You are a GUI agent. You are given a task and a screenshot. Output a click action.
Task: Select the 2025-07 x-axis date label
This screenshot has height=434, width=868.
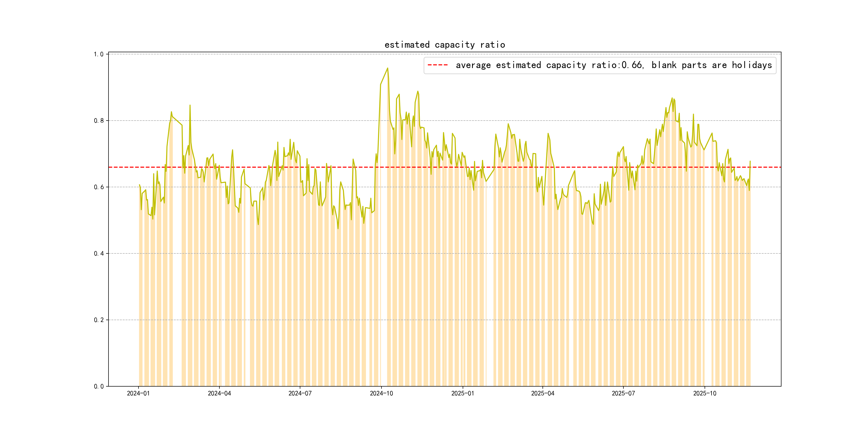coord(623,393)
